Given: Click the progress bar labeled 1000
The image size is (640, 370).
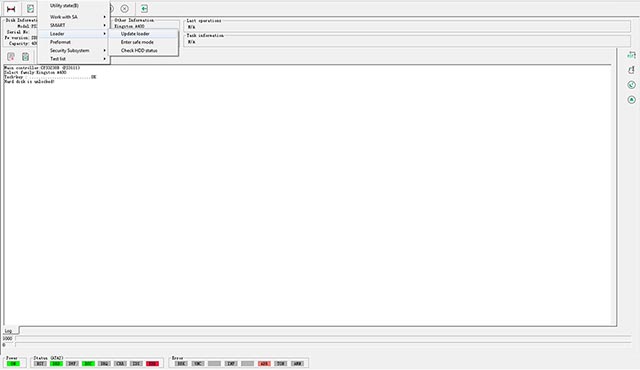Looking at the screenshot, I should [323, 339].
